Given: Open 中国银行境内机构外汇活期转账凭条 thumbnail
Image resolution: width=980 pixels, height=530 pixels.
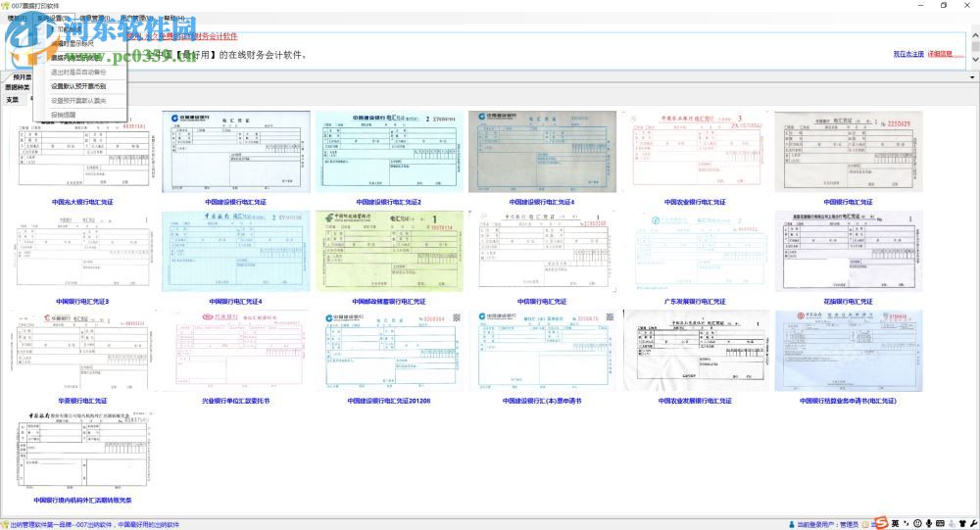Looking at the screenshot, I should click(83, 450).
